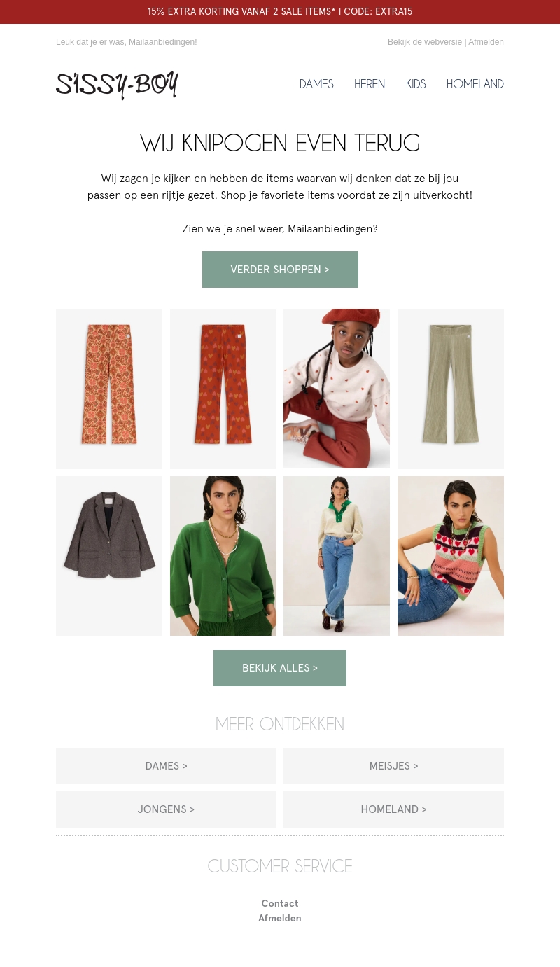Open the green cardigan product image
Viewport: 560px width, 967px height.
point(223,556)
